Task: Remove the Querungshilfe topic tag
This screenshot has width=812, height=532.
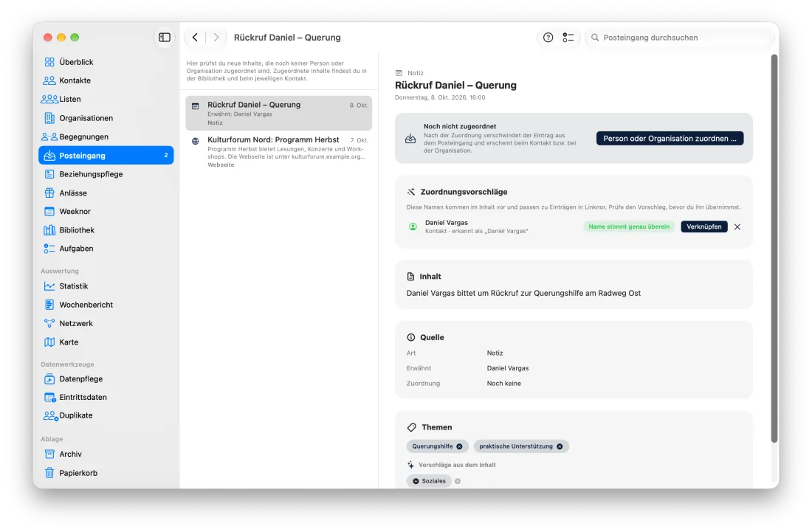Action: (x=459, y=446)
